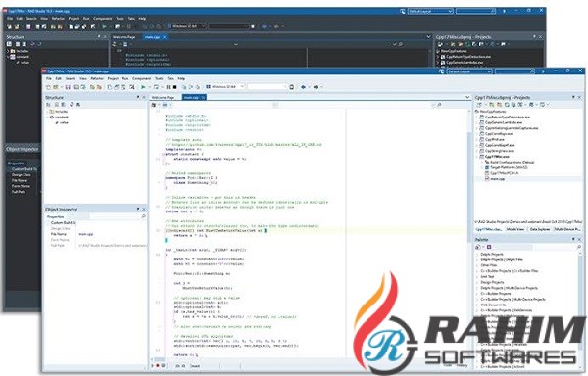Pin the Structure panel in the light window
The width and height of the screenshot is (588, 376).
coord(138,97)
